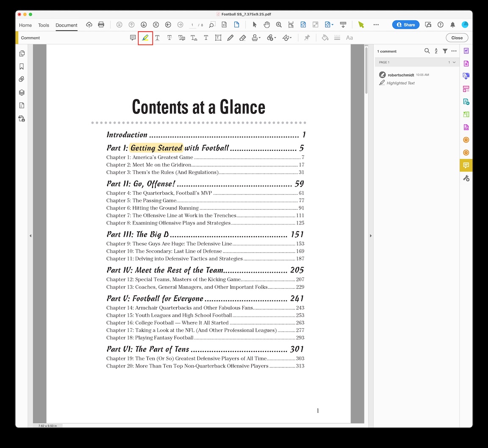Click the vertical document scrollbar

366,71
